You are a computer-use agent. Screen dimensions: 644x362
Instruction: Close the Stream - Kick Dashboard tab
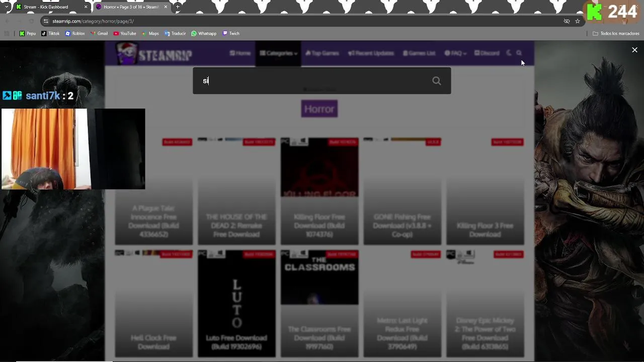(x=86, y=7)
